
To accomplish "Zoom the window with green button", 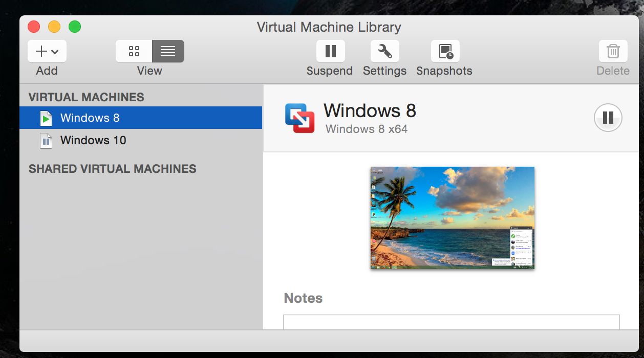I will (75, 27).
